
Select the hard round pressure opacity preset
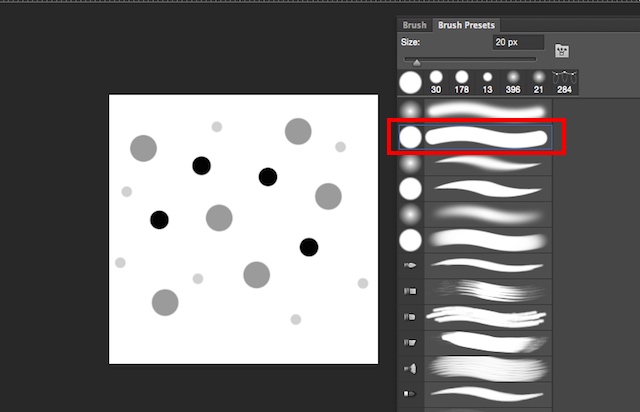coord(476,240)
